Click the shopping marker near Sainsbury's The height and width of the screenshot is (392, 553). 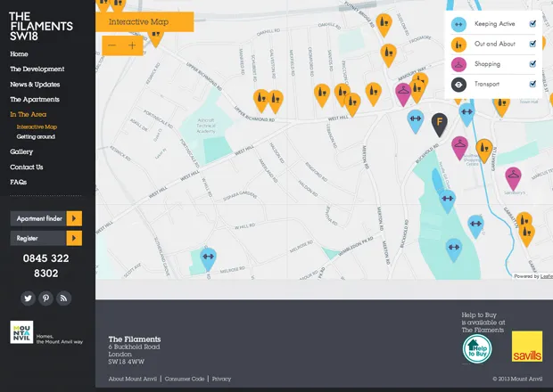[x=513, y=177]
